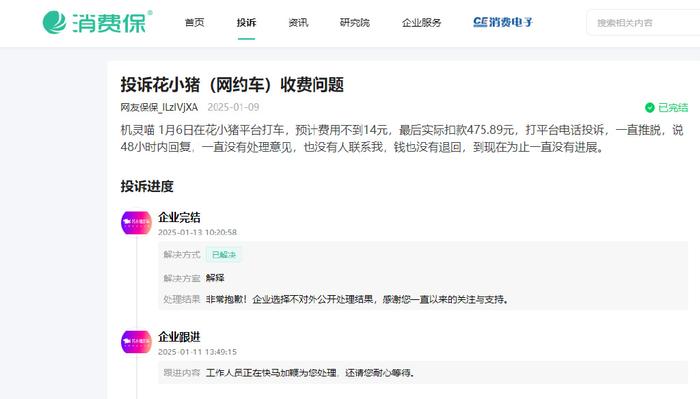The image size is (700, 399).
Task: Click the 花小猪 avatar beside 企业完结
Action: tap(136, 223)
